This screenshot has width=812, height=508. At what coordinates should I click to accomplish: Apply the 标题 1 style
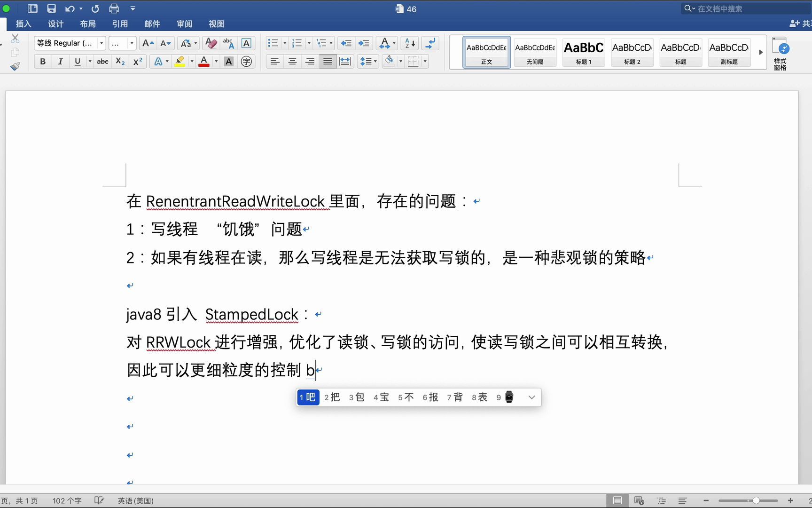click(584, 52)
